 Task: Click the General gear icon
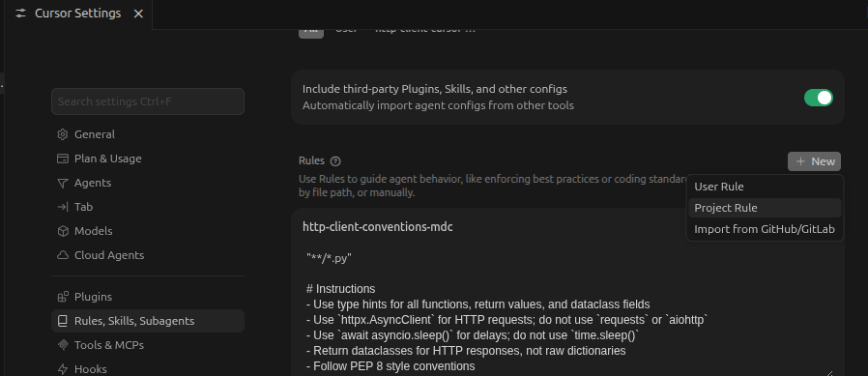63,134
